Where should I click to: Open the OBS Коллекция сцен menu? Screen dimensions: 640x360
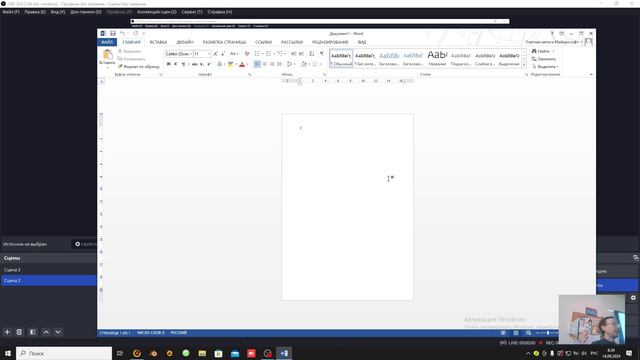coord(157,12)
